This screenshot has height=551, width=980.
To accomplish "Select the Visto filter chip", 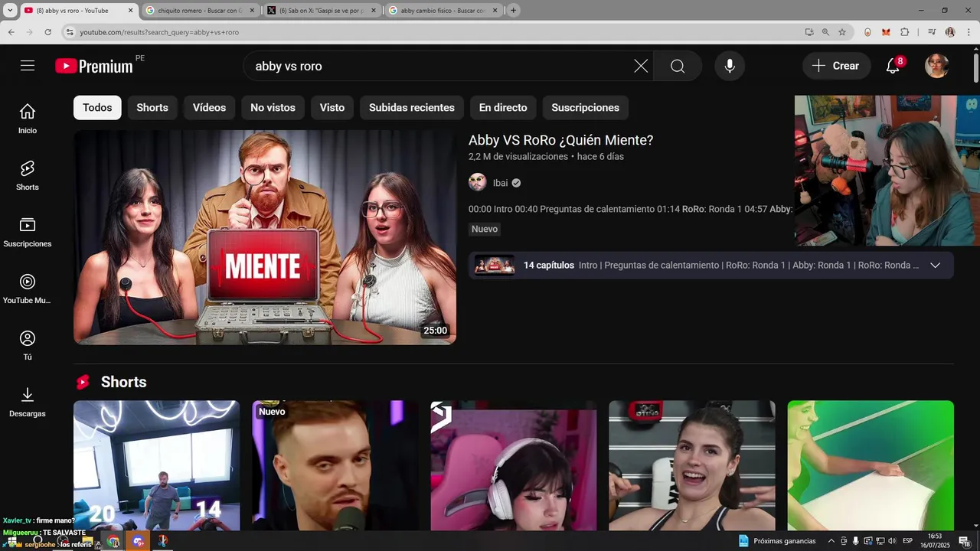I will [332, 108].
